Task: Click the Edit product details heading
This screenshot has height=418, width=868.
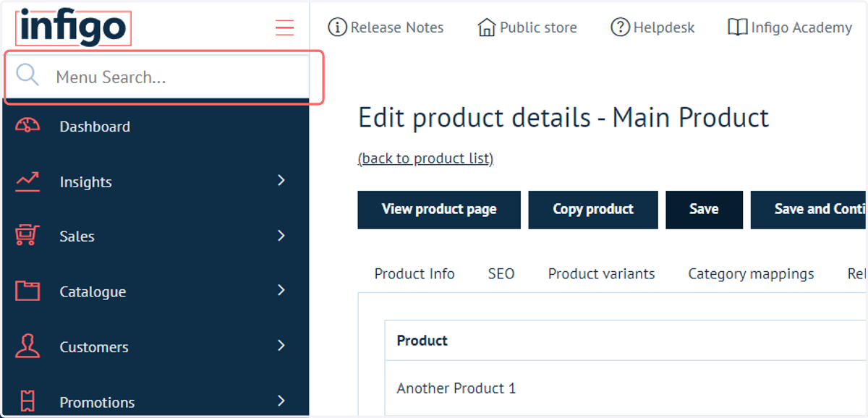Action: (x=563, y=117)
